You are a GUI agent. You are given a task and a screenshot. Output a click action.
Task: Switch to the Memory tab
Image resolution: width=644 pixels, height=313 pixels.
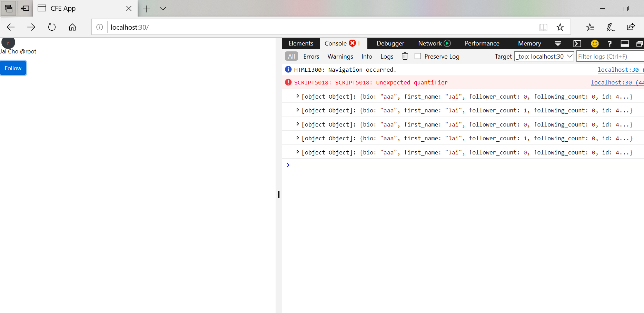(x=529, y=43)
